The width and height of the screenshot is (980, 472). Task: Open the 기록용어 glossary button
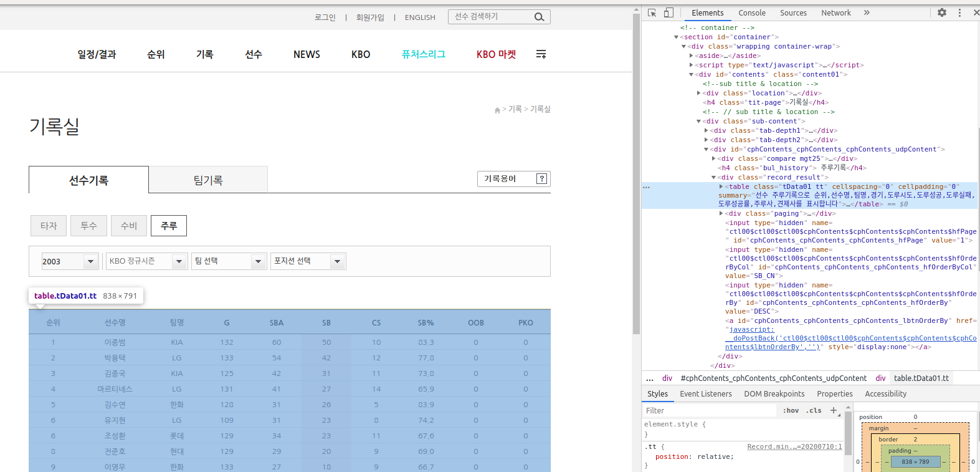[x=513, y=179]
